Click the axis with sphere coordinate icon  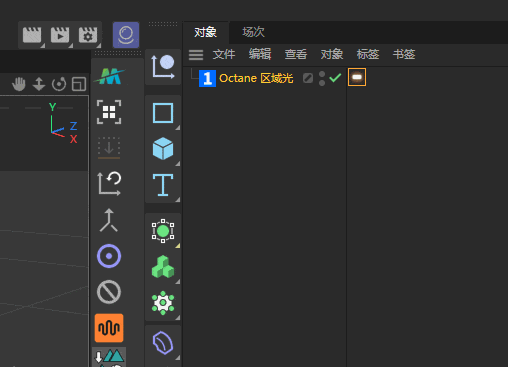(x=163, y=67)
